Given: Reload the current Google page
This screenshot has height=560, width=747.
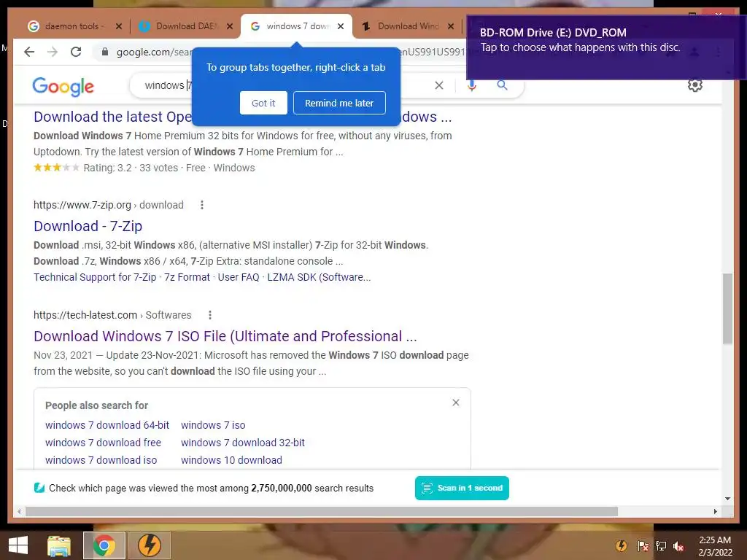Looking at the screenshot, I should click(76, 52).
